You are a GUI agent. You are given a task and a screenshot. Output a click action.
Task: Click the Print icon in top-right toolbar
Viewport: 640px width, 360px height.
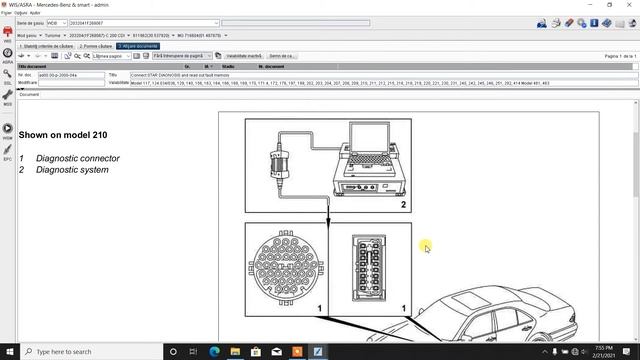click(x=556, y=23)
